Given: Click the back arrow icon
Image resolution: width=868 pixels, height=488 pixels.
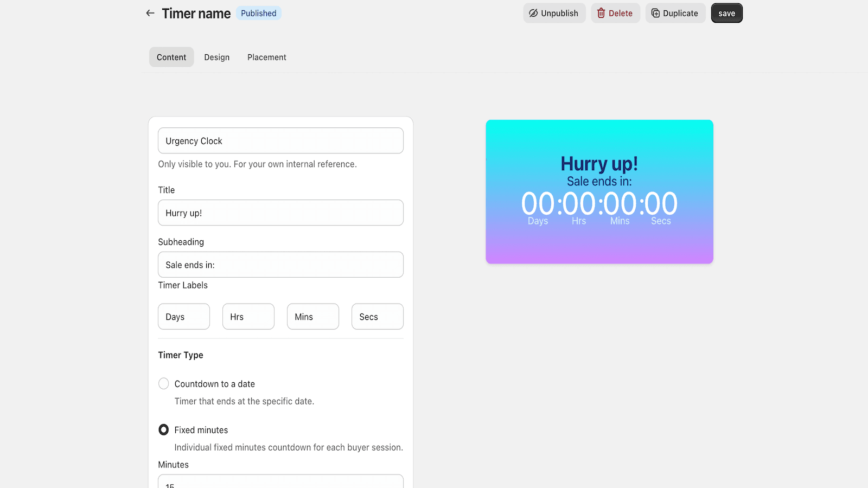Looking at the screenshot, I should tap(150, 13).
